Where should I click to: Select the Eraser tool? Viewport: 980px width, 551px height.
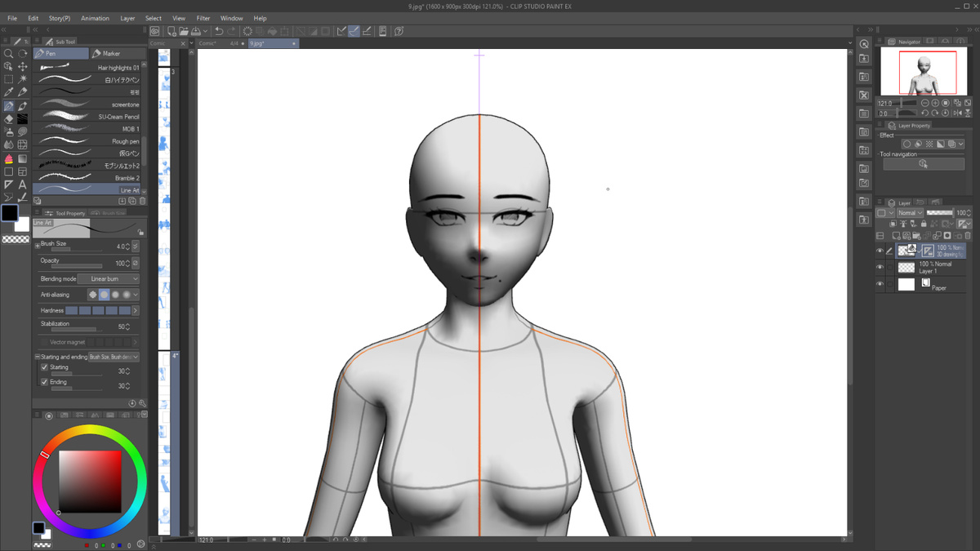(x=8, y=119)
